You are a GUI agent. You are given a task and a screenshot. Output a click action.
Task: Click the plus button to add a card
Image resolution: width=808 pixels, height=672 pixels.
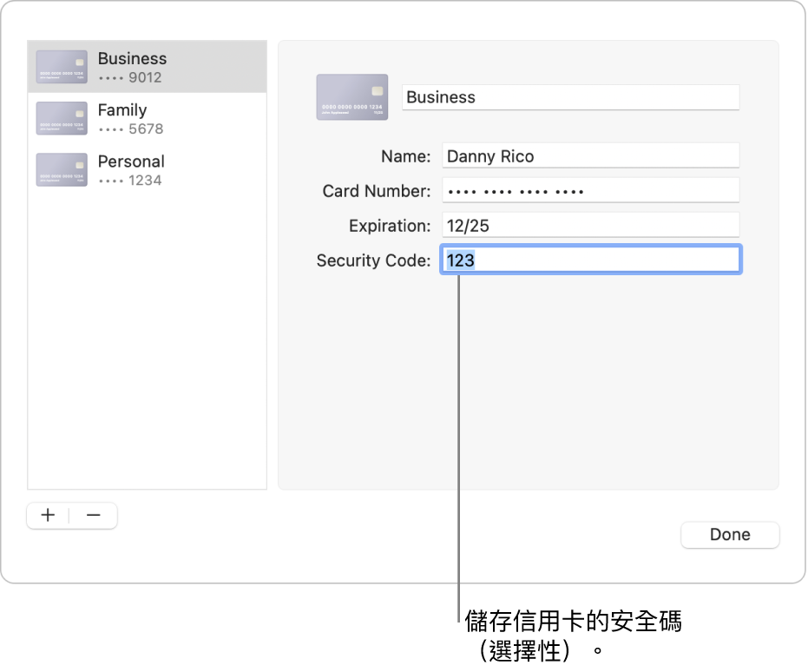pyautogui.click(x=48, y=515)
